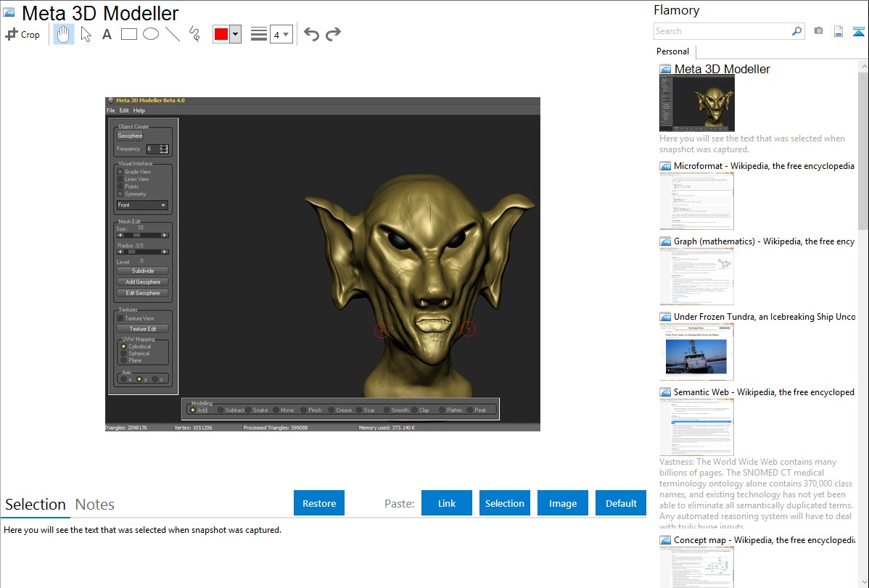
Task: Open the color picker dropdown arrow
Action: point(235,34)
